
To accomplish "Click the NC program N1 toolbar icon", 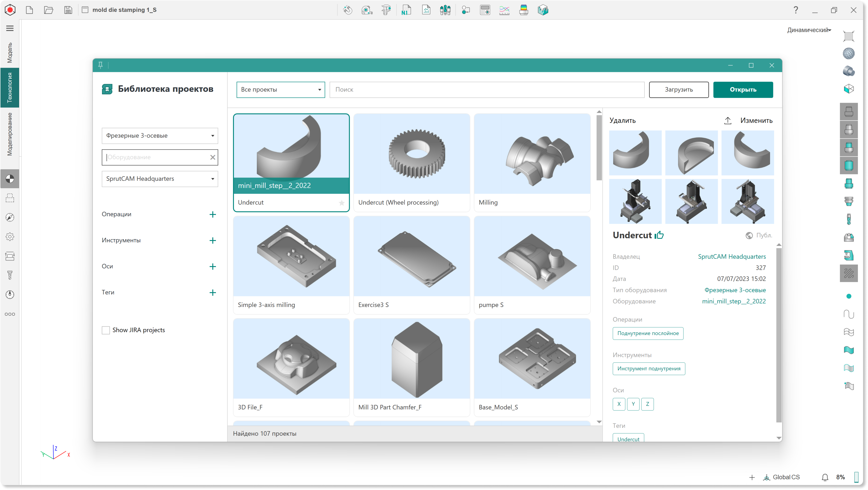I will (x=406, y=10).
